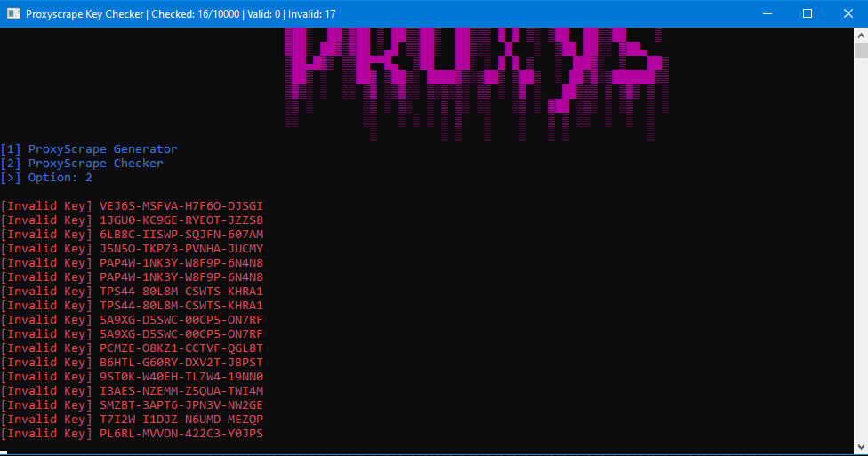Click the console app icon in title bar
This screenshot has width=868, height=456.
tap(13, 14)
